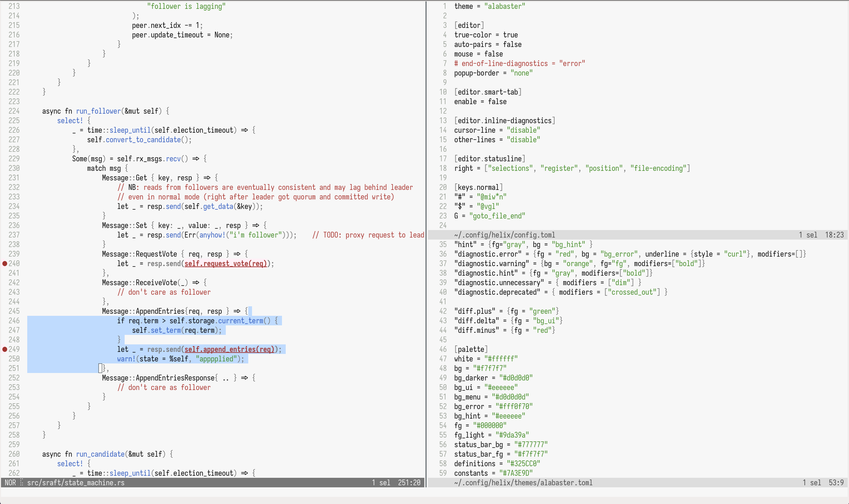This screenshot has width=849, height=504.
Task: Click bg_error "#fff0f70" value
Action: pos(514,406)
